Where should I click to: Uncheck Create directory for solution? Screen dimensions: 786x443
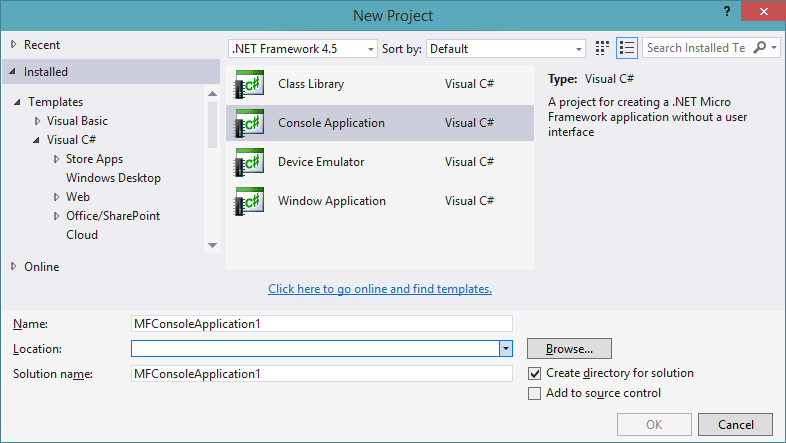tap(535, 373)
